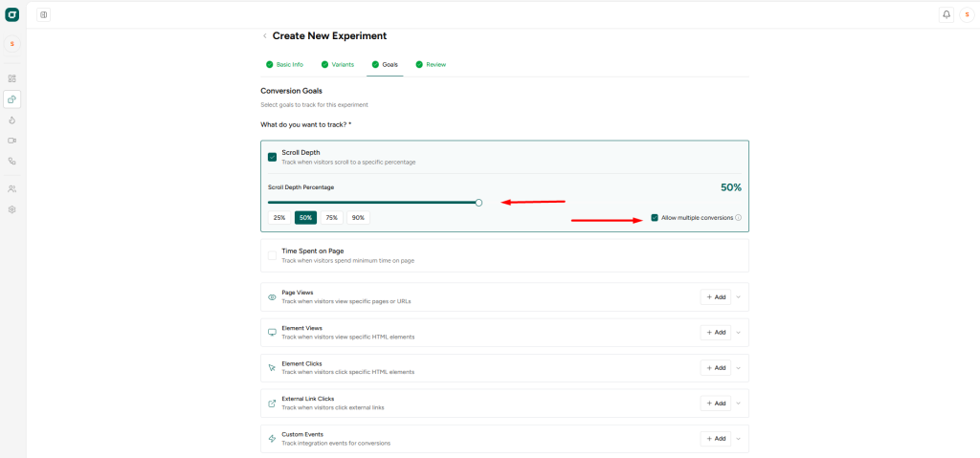
Task: Open user avatar menu top right
Action: [x=967, y=14]
